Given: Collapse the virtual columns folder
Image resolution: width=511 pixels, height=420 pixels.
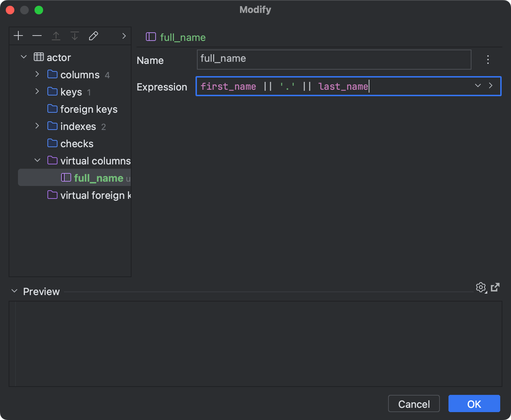Looking at the screenshot, I should pos(37,160).
